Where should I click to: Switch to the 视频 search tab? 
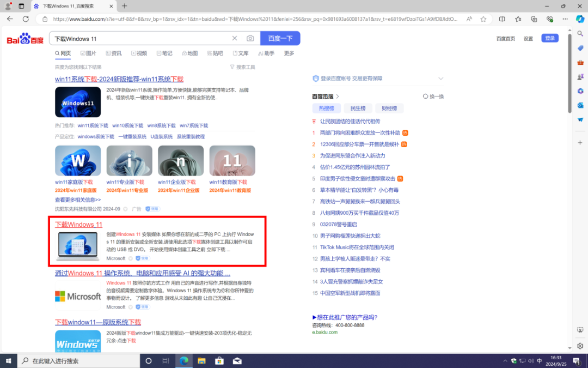click(x=139, y=53)
